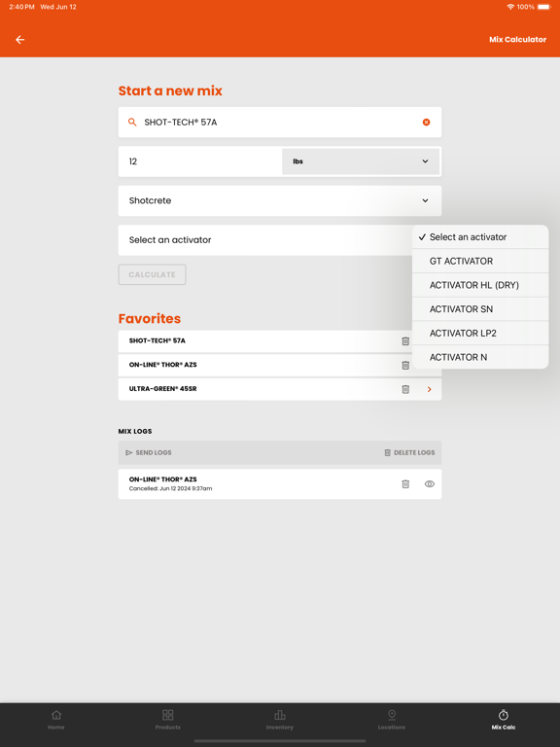Choose GT ACTIVATOR from the list
The image size is (560, 747).
[x=480, y=261]
